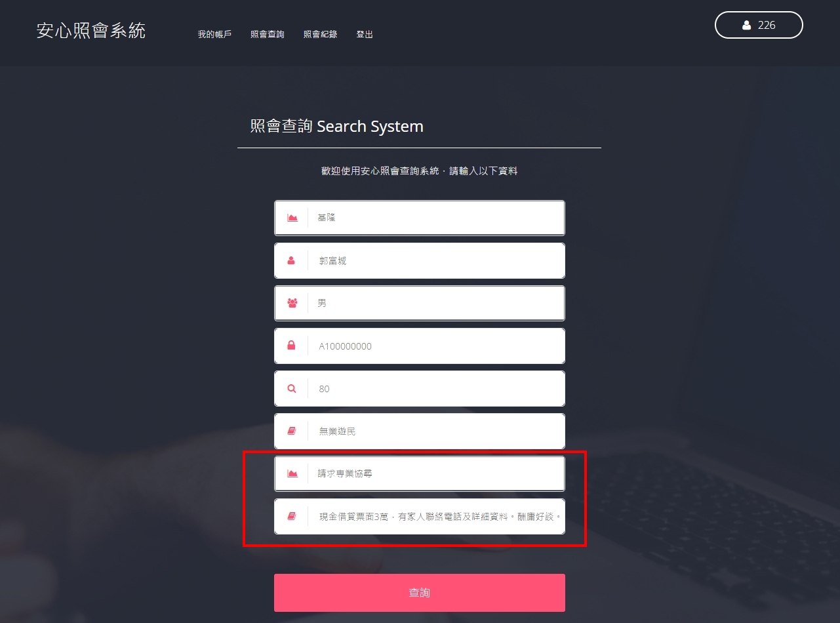Click the chart icon beside 請求專業協尋
This screenshot has width=840, height=623.
point(292,473)
